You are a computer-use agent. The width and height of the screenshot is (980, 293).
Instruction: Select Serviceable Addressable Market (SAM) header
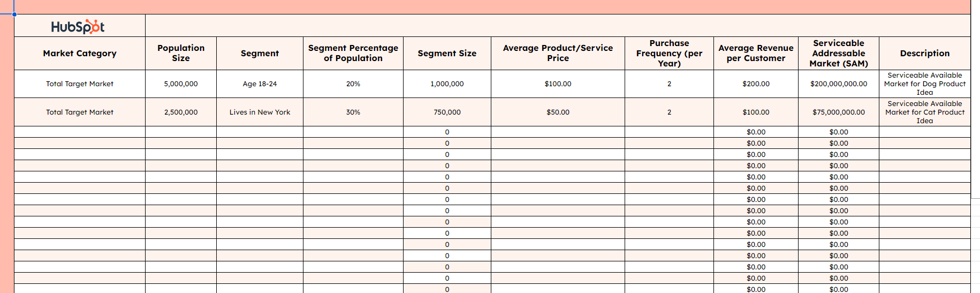839,53
